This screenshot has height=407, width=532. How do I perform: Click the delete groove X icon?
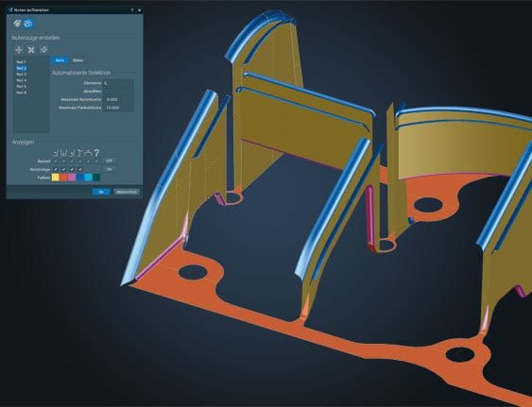point(31,50)
